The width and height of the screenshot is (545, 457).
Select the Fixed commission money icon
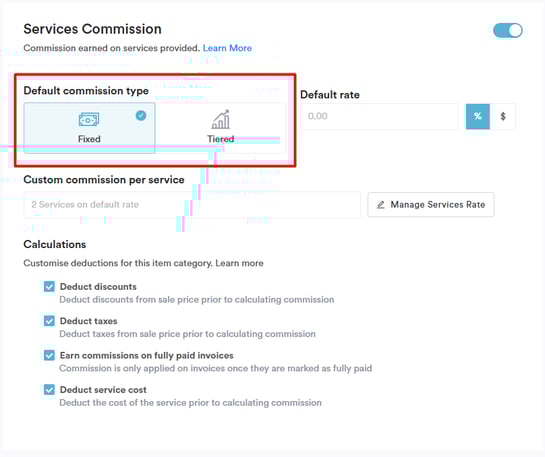pyautogui.click(x=89, y=120)
